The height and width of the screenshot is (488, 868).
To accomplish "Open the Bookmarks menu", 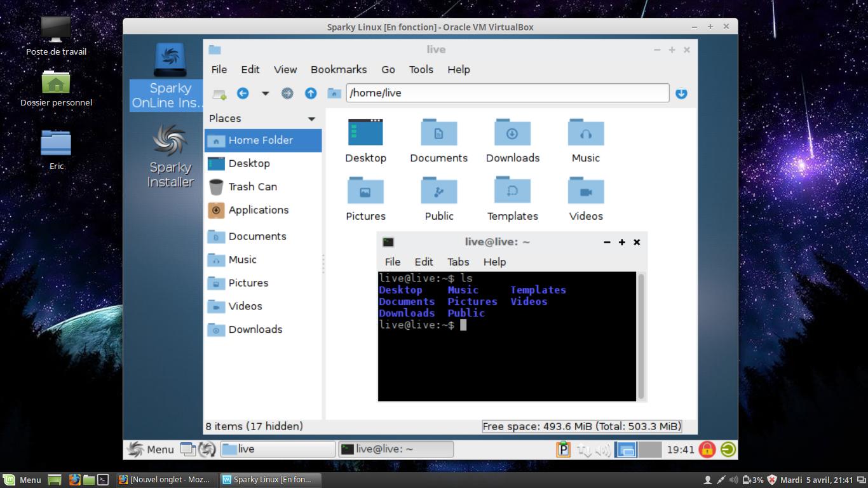I will pyautogui.click(x=338, y=69).
